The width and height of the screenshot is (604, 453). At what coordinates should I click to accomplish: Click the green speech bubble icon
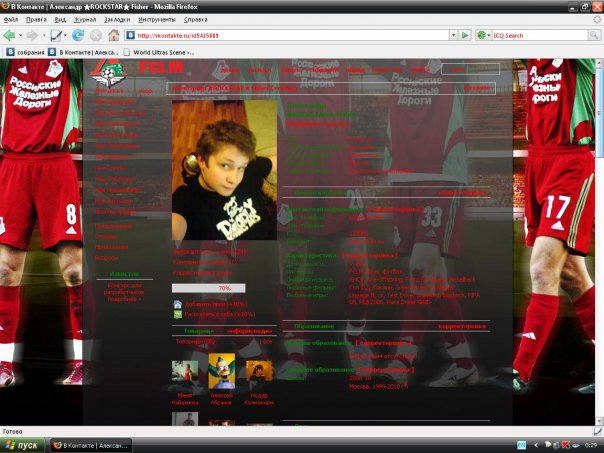coord(177,314)
